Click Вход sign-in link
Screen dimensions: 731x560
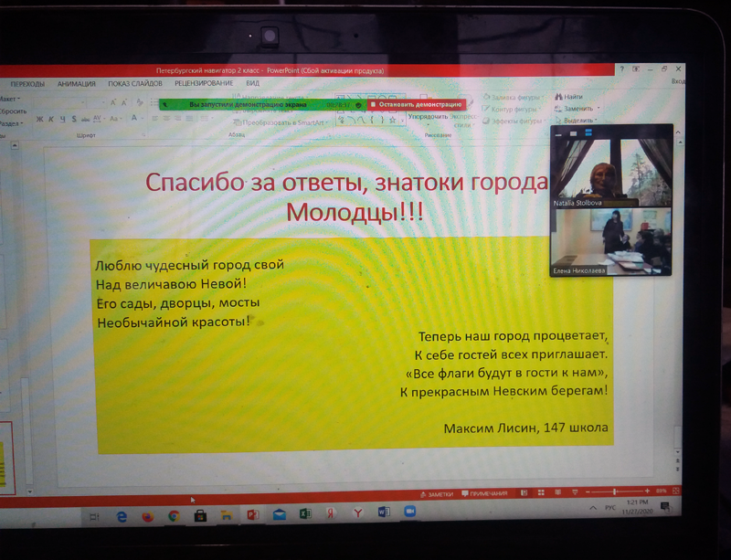click(678, 81)
